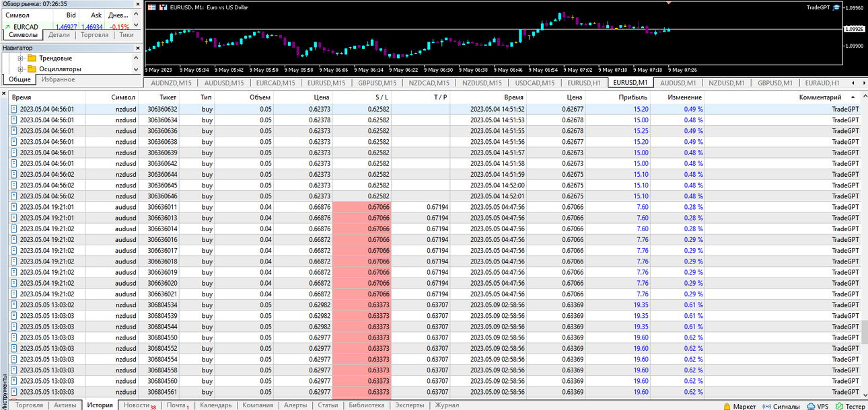868x410 pixels.
Task: Open the Активы tab in Toolbox
Action: tap(65, 405)
